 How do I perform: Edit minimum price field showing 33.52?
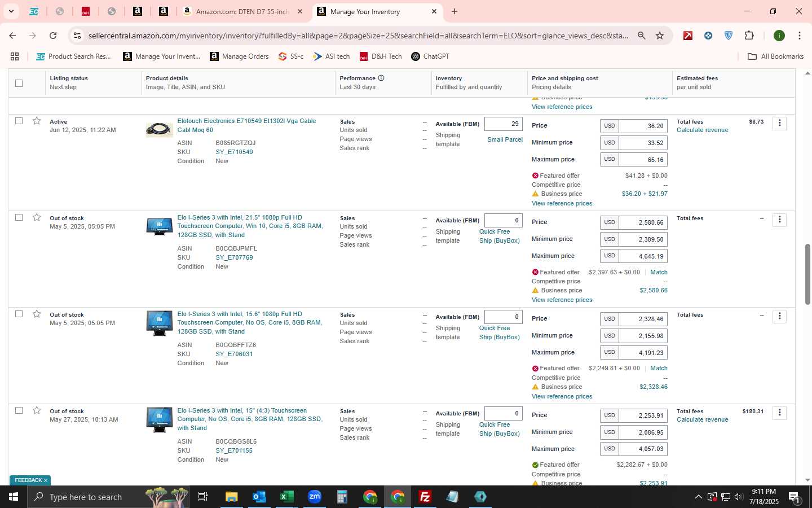pos(643,143)
